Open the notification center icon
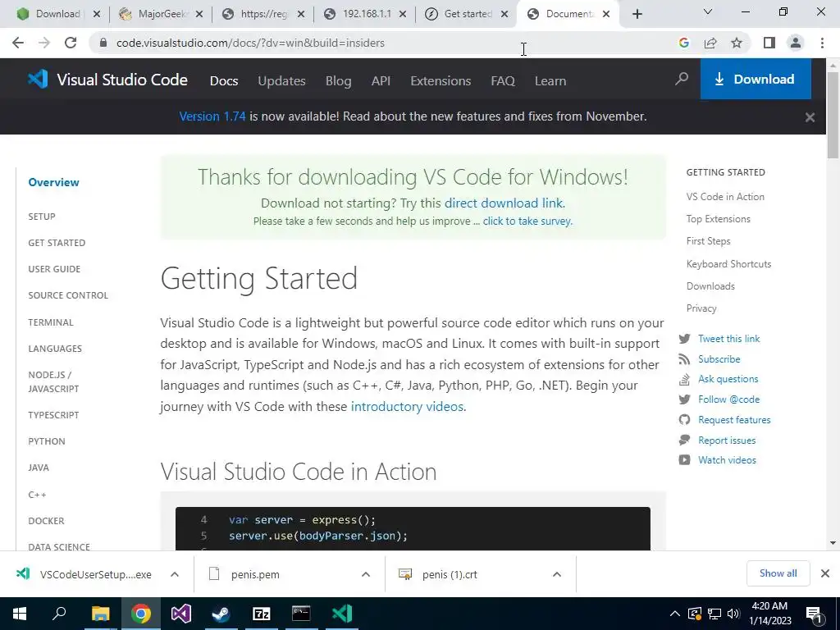The image size is (840, 630). [814, 614]
